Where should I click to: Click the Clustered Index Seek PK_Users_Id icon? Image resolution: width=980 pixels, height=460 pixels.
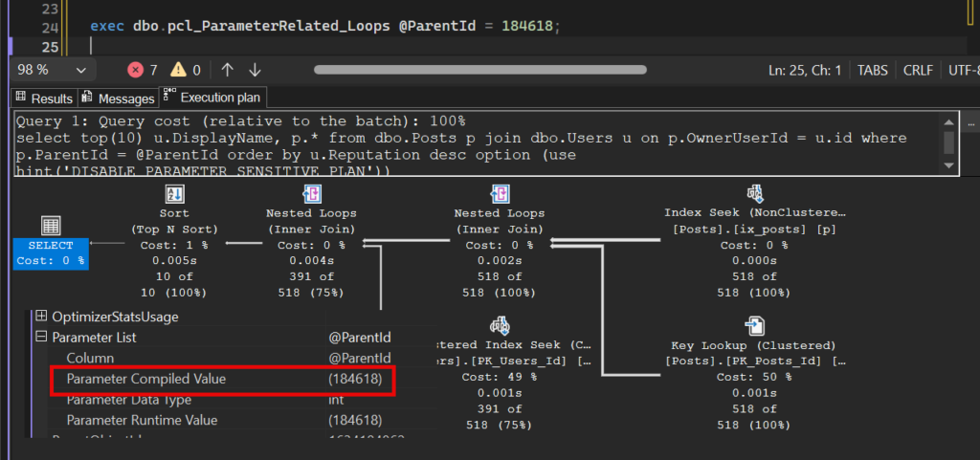(x=500, y=326)
